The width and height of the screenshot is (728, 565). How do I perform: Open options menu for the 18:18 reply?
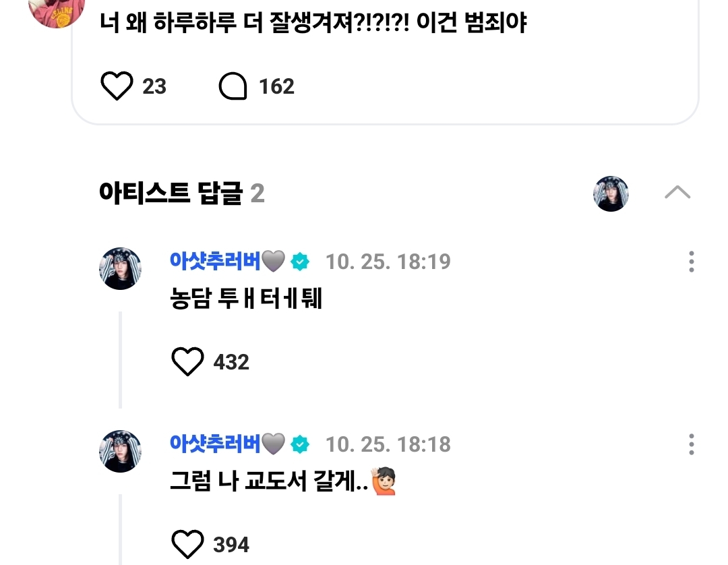click(x=691, y=444)
